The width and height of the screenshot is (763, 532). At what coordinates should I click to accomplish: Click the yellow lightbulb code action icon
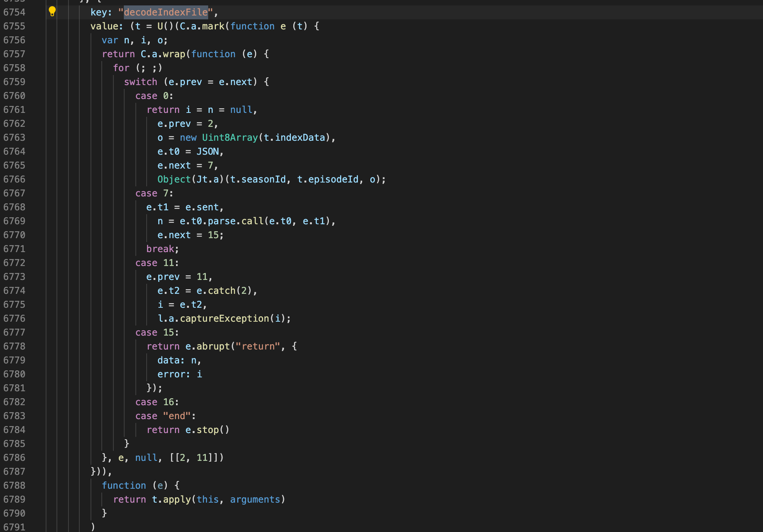coord(52,12)
